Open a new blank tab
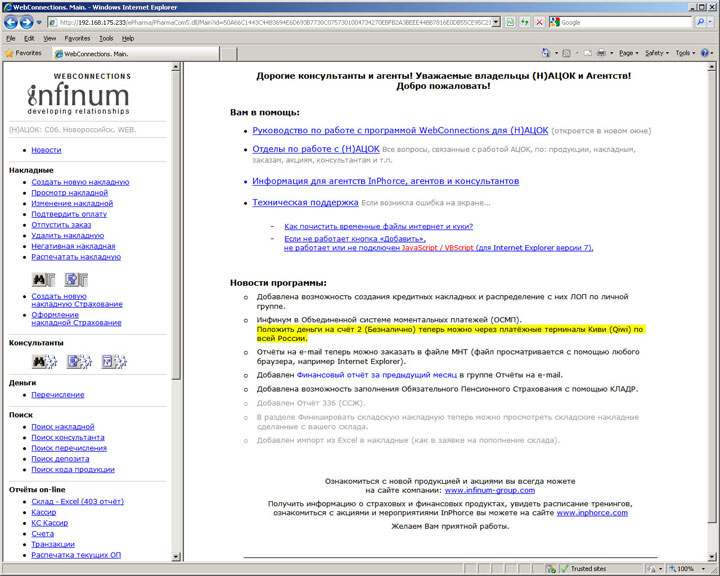Viewport: 720px width, 576px height. [228, 54]
